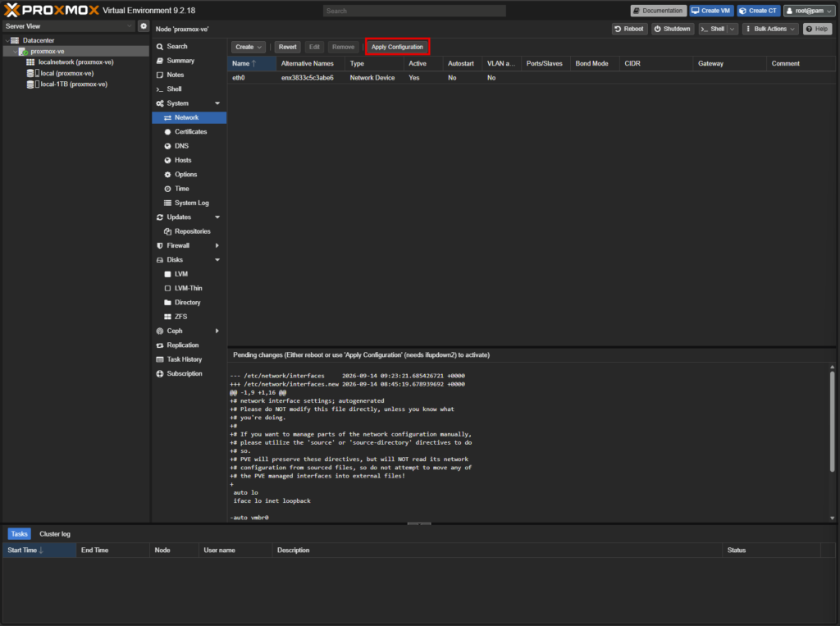Select localnetwork (proxmox-ve) tree item

pos(75,62)
